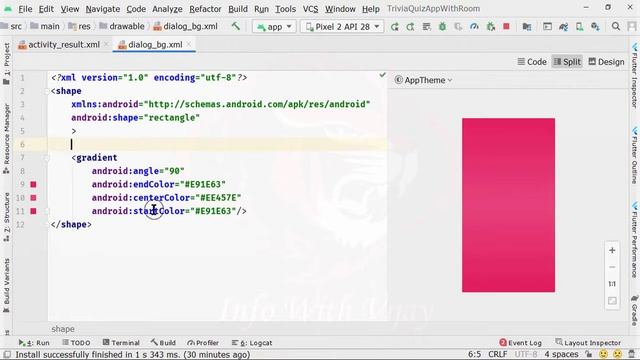Click the sad smiley feedback icon
This screenshot has width=640, height=360.
pyautogui.click(x=617, y=354)
